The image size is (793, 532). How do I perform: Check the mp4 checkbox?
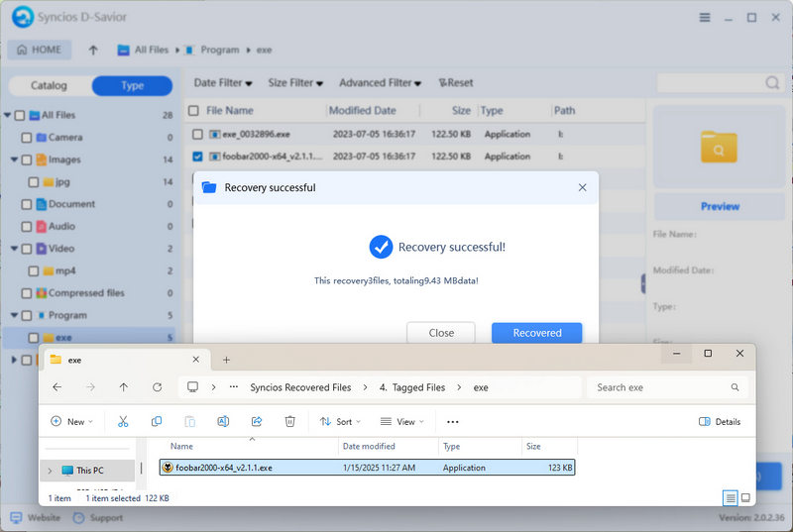(34, 270)
